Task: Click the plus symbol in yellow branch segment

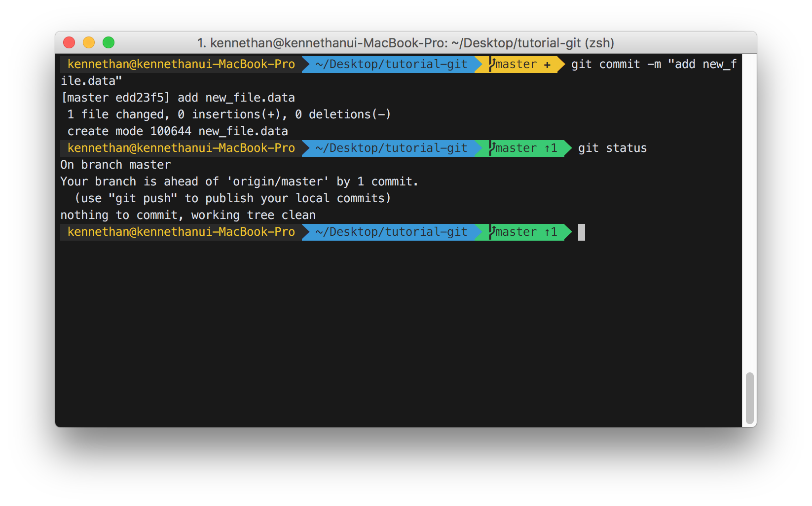Action: pos(548,64)
